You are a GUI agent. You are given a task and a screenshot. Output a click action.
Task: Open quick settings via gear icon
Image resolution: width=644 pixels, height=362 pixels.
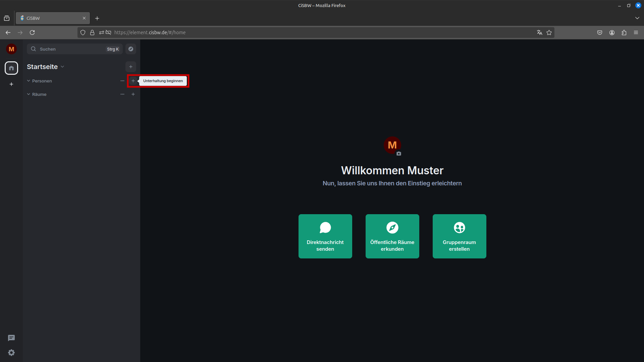click(x=11, y=353)
